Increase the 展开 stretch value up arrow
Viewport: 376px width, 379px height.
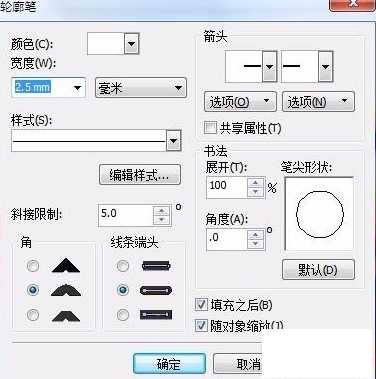pyautogui.click(x=256, y=183)
